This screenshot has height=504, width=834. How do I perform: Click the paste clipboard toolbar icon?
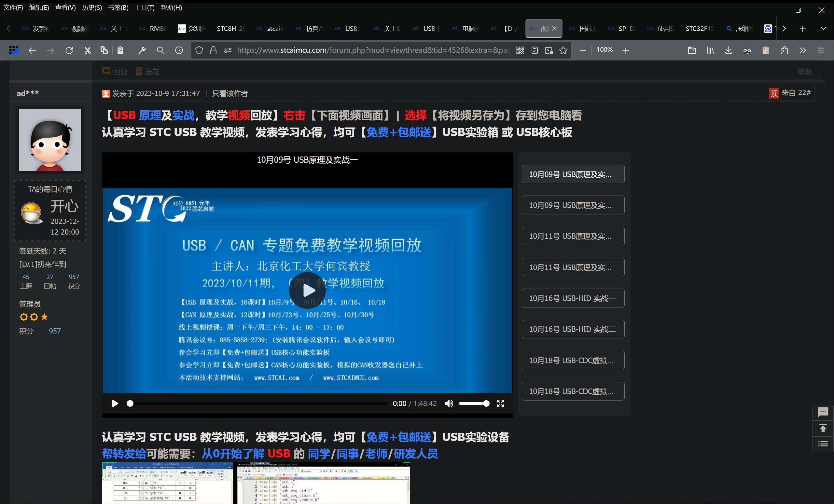(x=120, y=50)
